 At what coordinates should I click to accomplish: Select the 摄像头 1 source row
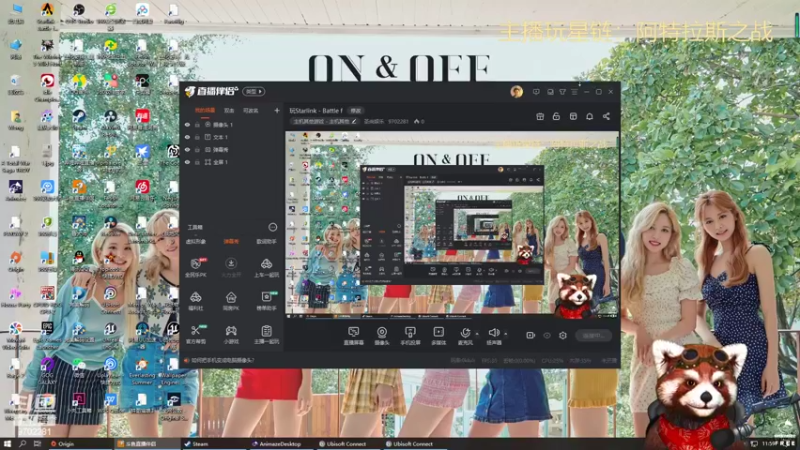click(232, 124)
